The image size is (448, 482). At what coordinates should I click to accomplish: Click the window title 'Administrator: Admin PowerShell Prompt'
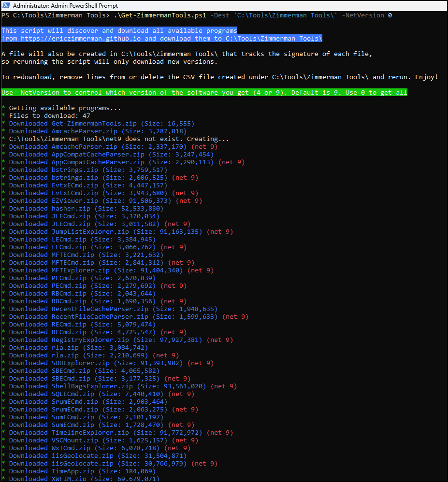(66, 5)
